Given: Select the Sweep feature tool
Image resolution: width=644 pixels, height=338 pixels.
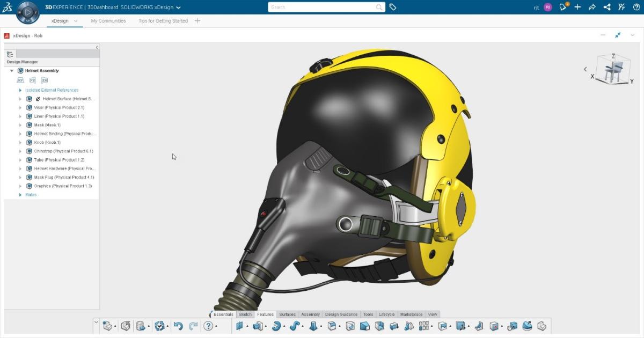Looking at the screenshot, I should (295, 326).
